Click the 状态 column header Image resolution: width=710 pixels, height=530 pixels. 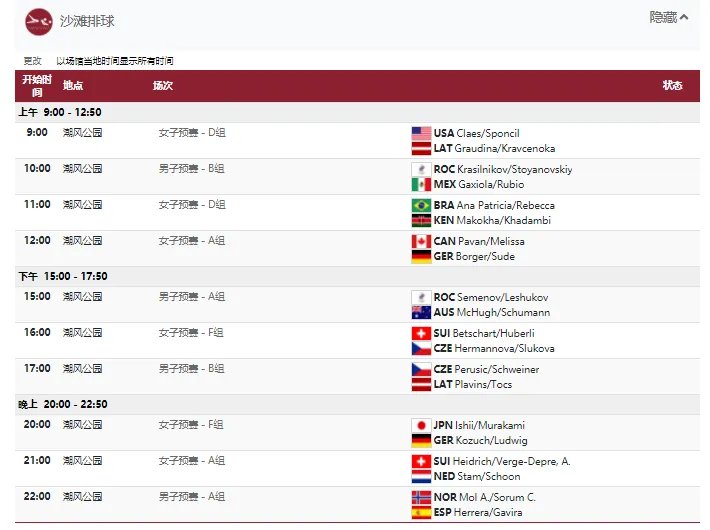[x=672, y=85]
